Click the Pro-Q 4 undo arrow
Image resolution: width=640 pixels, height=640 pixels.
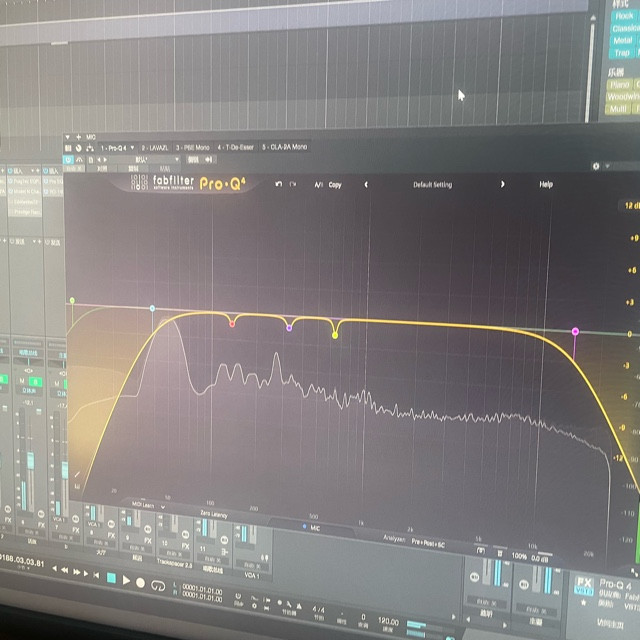tap(278, 184)
